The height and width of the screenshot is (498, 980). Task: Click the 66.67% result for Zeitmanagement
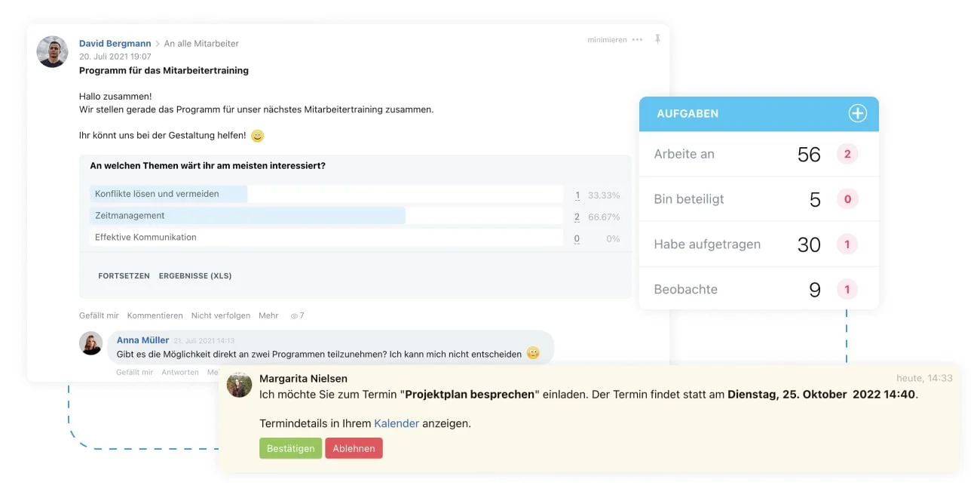point(604,217)
